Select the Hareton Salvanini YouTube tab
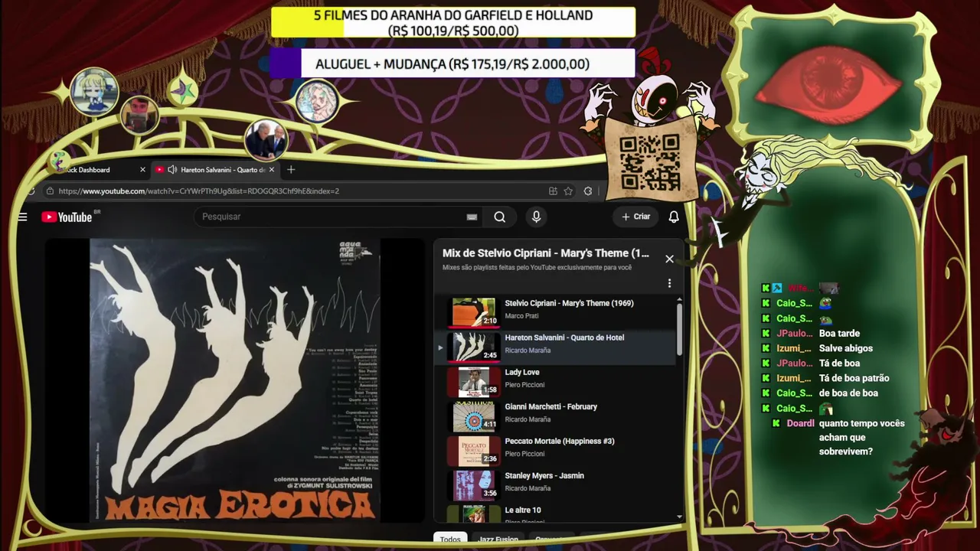The width and height of the screenshot is (980, 551). pos(215,170)
